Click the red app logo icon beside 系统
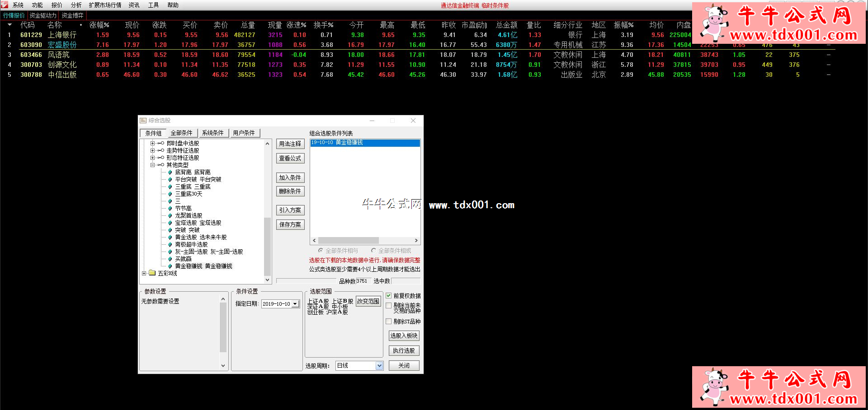This screenshot has height=410, width=868. (x=5, y=5)
